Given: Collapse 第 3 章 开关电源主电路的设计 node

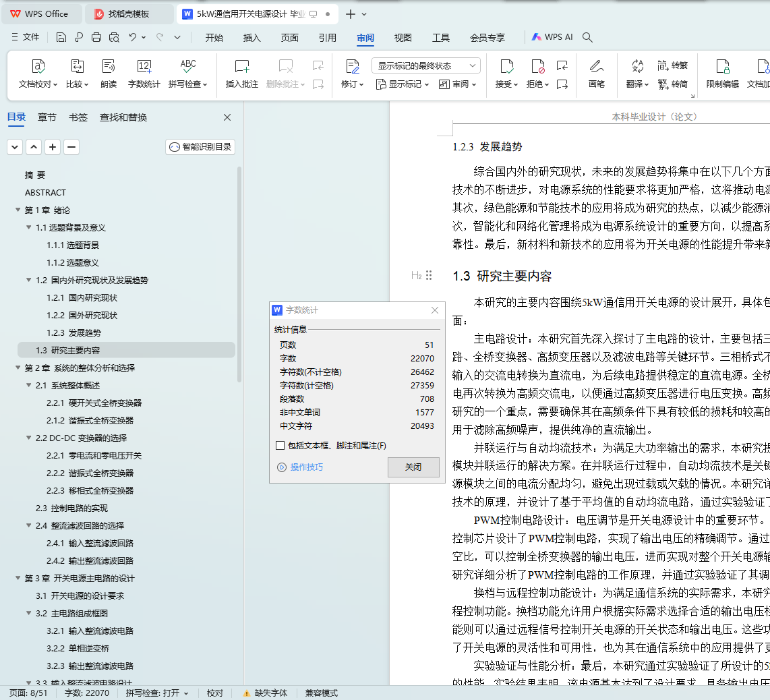Looking at the screenshot, I should click(x=18, y=578).
